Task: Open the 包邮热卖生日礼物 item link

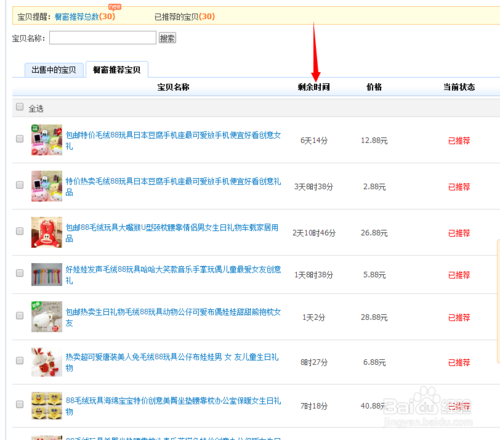Action: point(173,317)
